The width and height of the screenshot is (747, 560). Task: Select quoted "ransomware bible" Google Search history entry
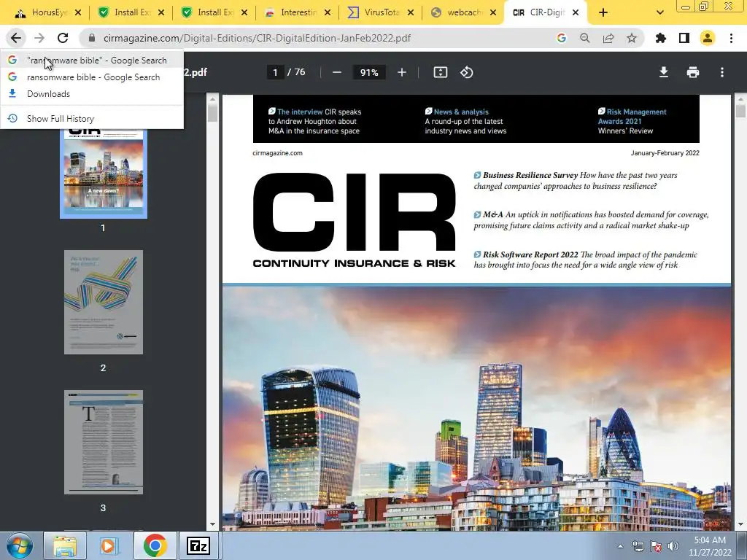[x=92, y=60]
